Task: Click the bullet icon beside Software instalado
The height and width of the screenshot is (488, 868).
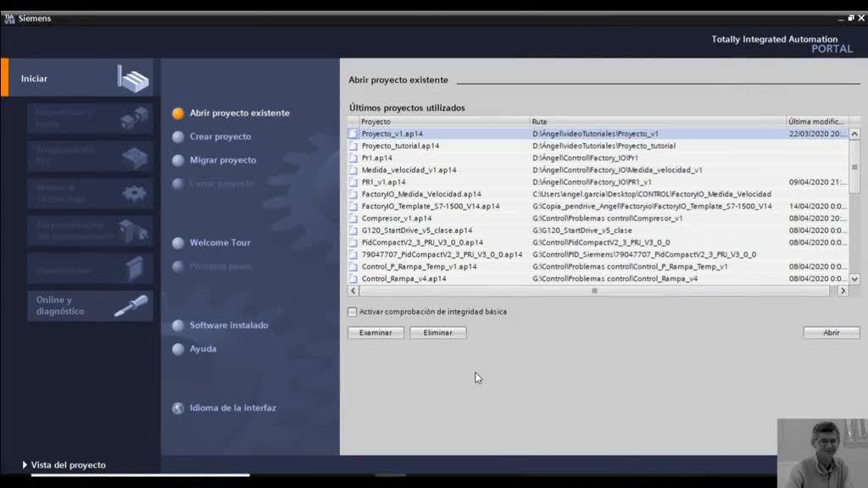Action: (178, 325)
